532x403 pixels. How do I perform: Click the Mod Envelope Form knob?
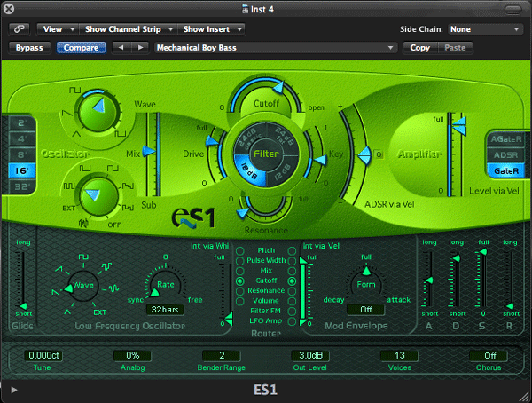pyautogui.click(x=364, y=286)
